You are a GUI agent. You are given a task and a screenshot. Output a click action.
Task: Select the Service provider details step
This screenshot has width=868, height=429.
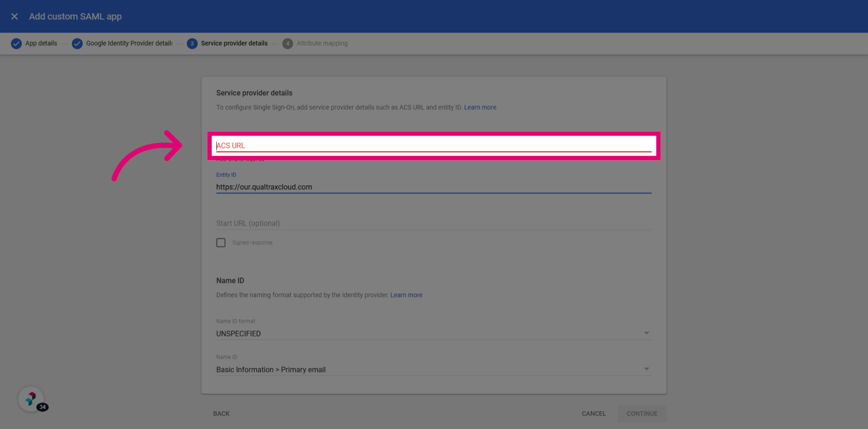(x=234, y=43)
